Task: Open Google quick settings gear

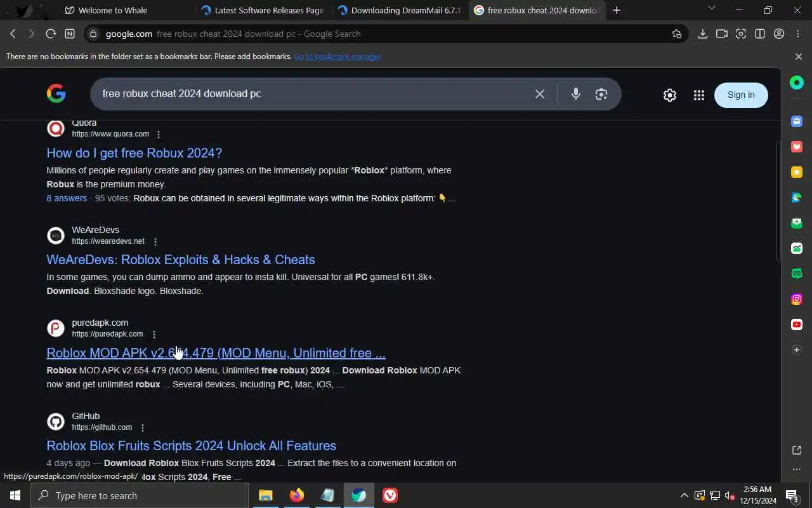Action: coord(670,95)
